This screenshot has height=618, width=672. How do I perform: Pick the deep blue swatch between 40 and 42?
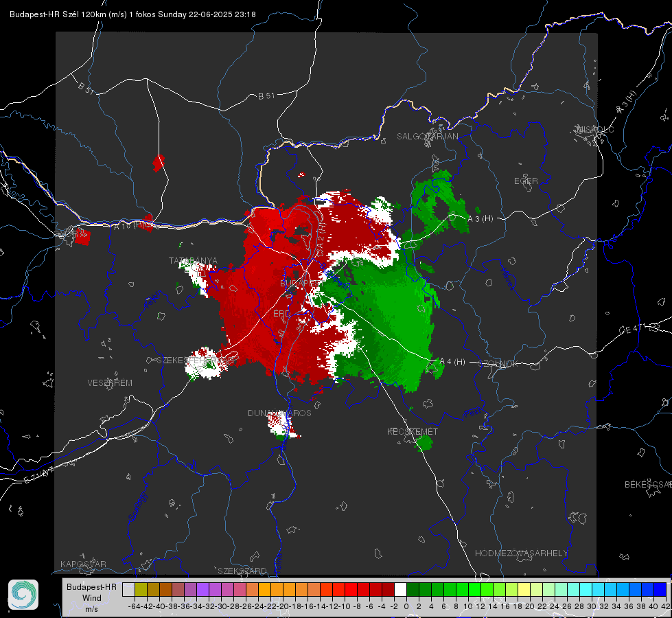[660, 589]
